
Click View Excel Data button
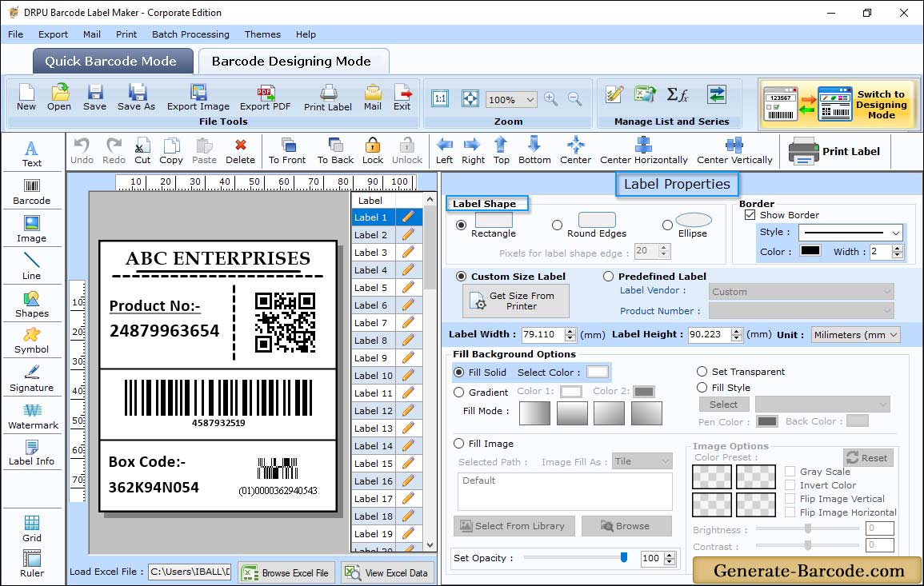coord(388,572)
